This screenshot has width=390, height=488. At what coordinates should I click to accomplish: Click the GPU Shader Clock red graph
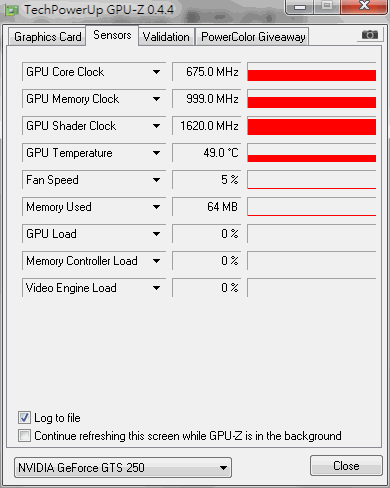[x=312, y=126]
